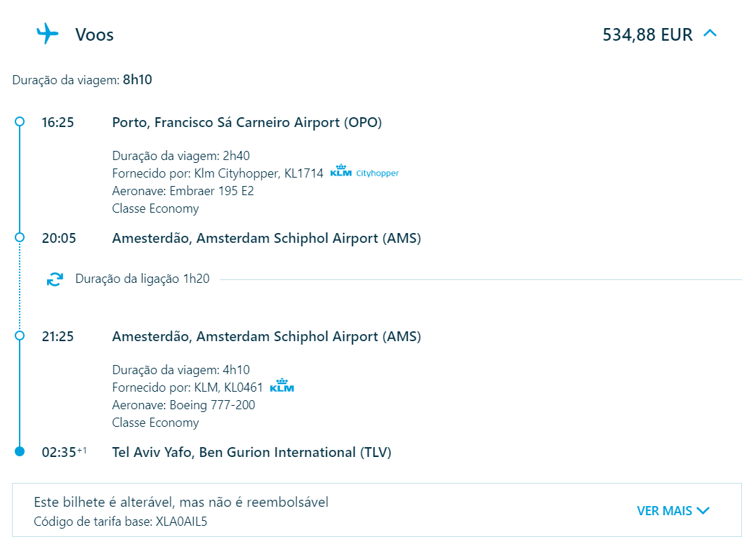
Task: Click the airplane icon beside Voos
Action: click(x=47, y=34)
